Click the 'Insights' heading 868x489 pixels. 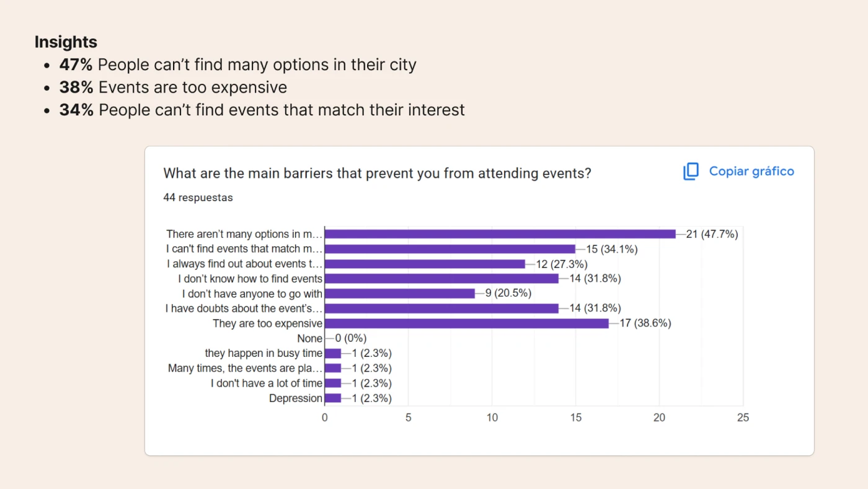(x=66, y=42)
